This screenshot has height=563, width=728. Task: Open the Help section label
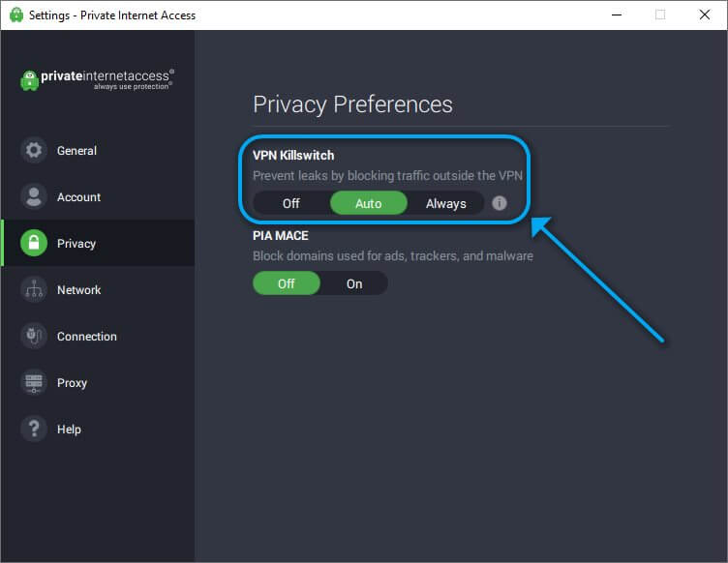click(x=69, y=430)
